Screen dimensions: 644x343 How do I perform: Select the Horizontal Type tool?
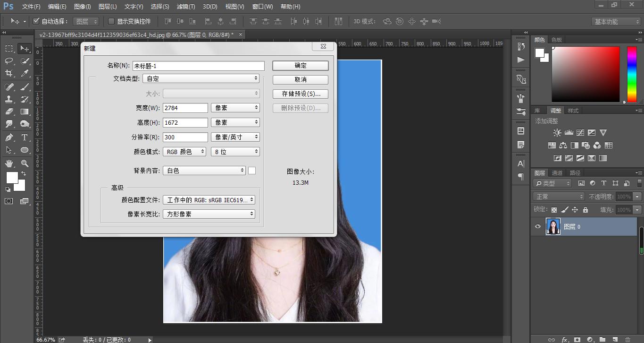tap(25, 137)
